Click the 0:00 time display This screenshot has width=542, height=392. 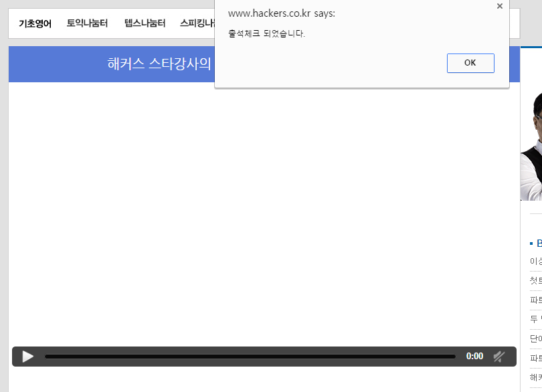tap(474, 357)
